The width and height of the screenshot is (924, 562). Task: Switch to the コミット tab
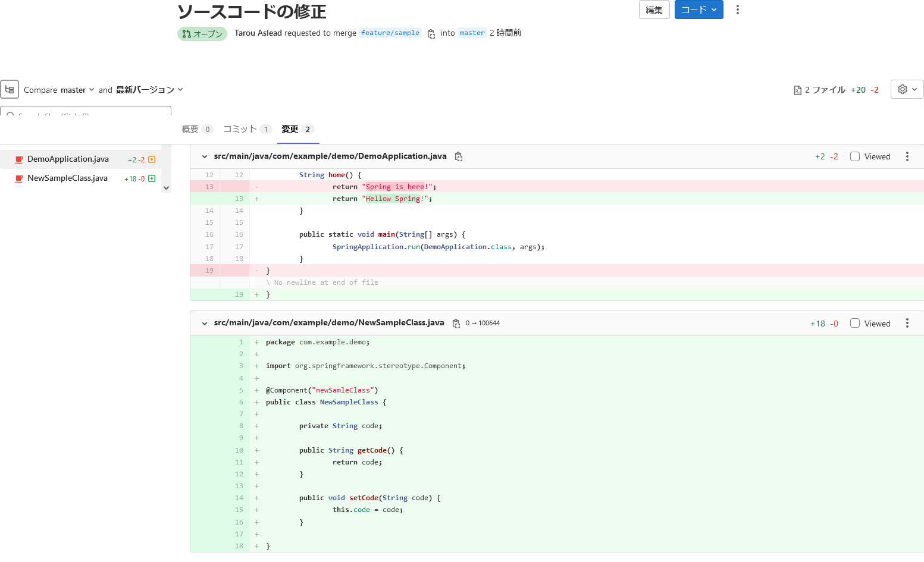click(246, 129)
